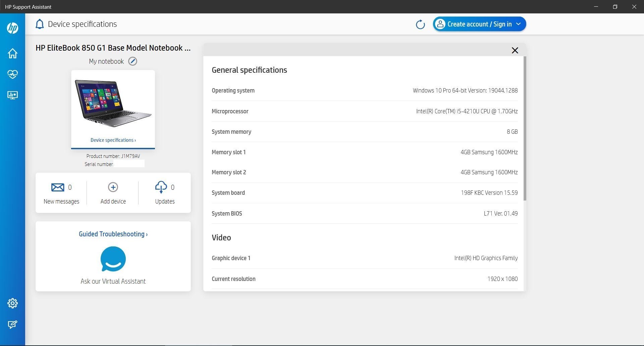Open the device health heart icon
Image resolution: width=644 pixels, height=346 pixels.
click(x=12, y=74)
